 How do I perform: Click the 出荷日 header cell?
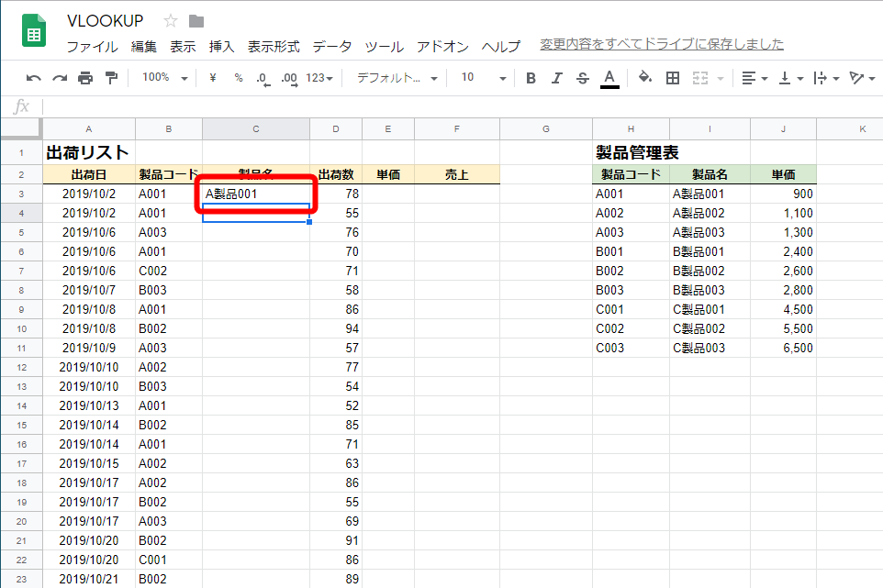pos(89,174)
